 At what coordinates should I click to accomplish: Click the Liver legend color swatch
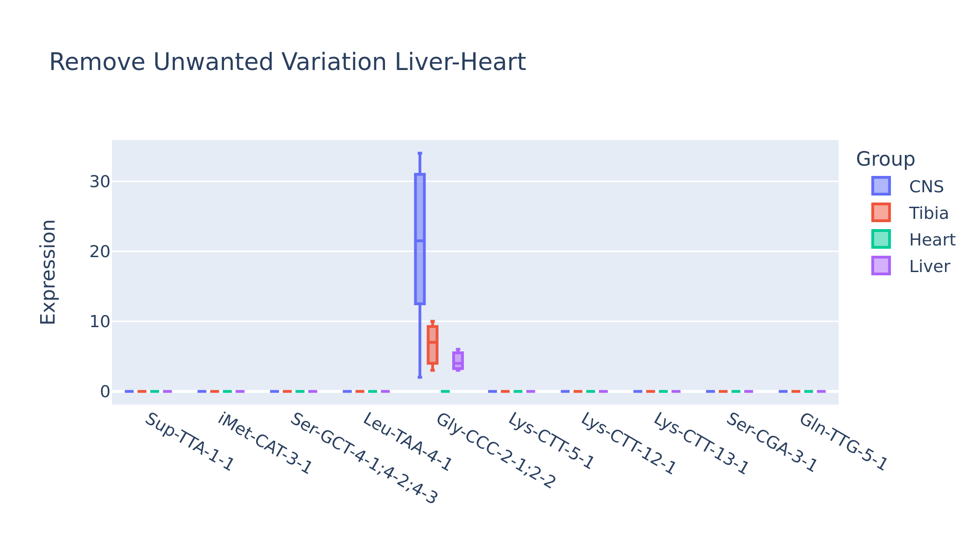tap(881, 266)
